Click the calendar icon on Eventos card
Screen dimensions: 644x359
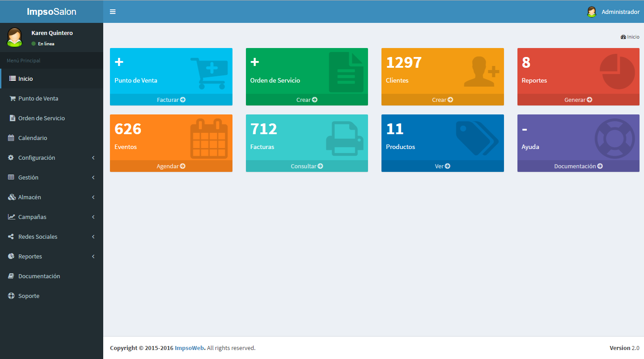click(209, 138)
